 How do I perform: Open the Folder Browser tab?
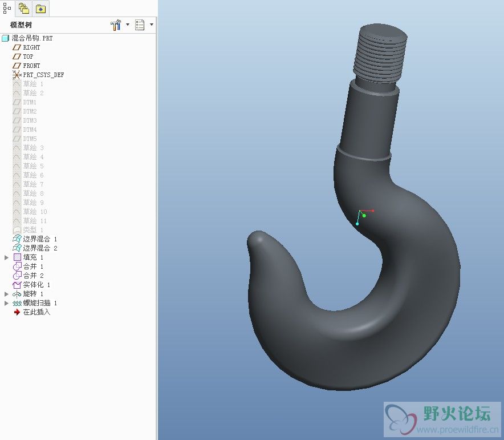click(24, 9)
